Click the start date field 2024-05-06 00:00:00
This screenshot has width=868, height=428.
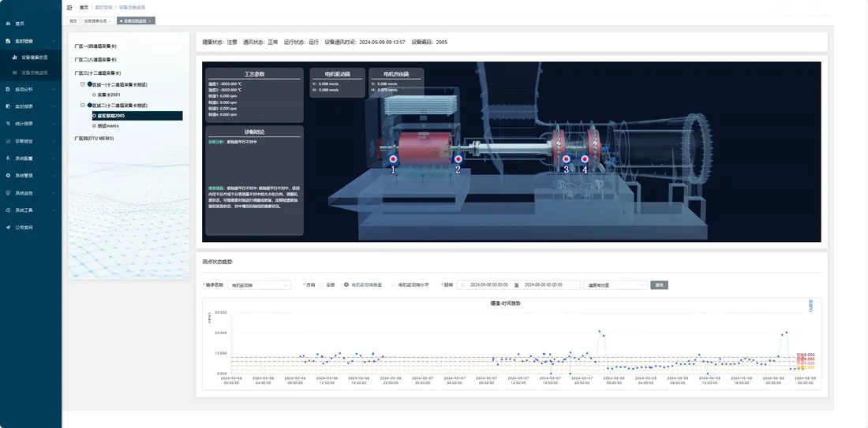tap(488, 285)
